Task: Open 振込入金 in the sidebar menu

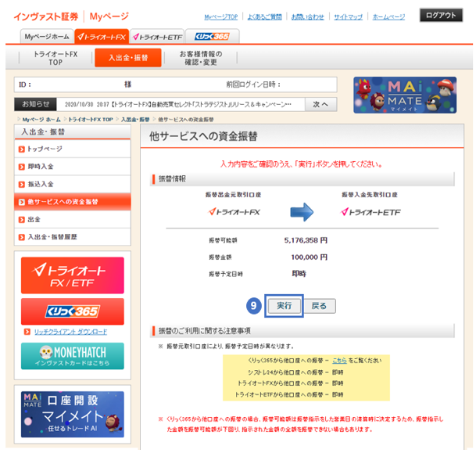Action: coord(73,184)
